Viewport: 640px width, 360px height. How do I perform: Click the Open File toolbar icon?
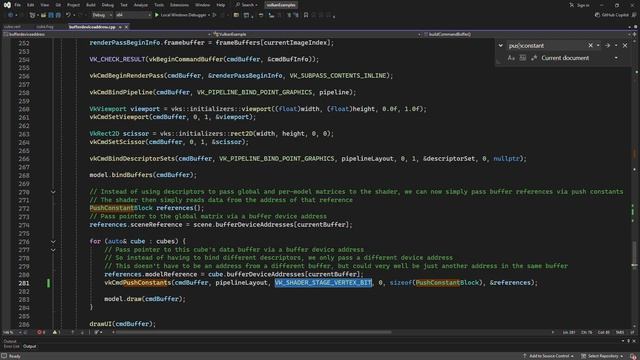(43, 15)
